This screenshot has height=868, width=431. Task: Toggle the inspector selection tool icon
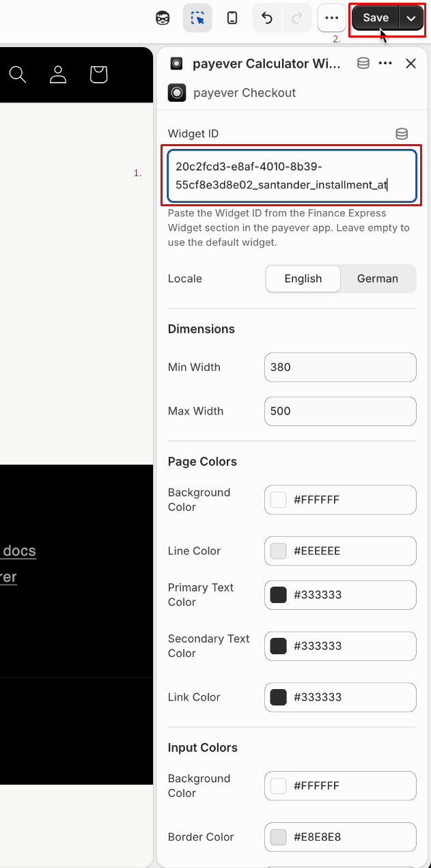point(197,18)
